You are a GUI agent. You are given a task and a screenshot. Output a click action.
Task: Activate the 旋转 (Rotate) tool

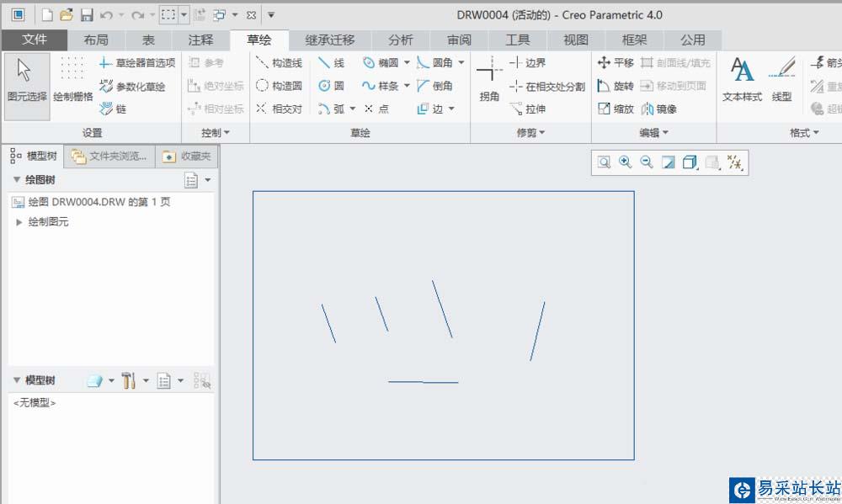(615, 86)
